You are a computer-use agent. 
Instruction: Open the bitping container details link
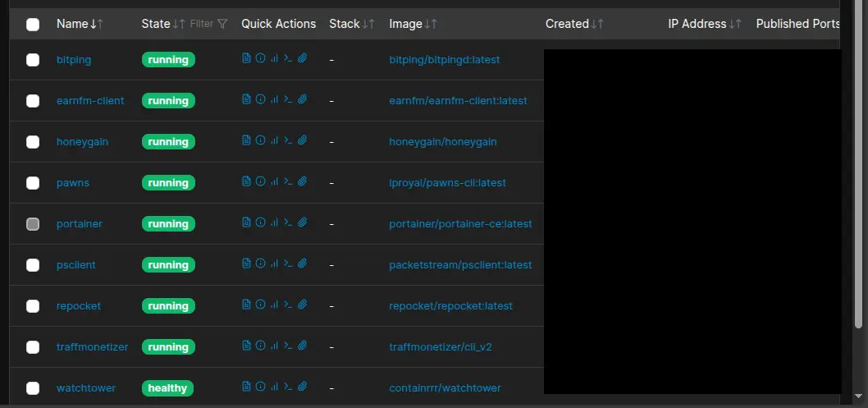coord(74,60)
